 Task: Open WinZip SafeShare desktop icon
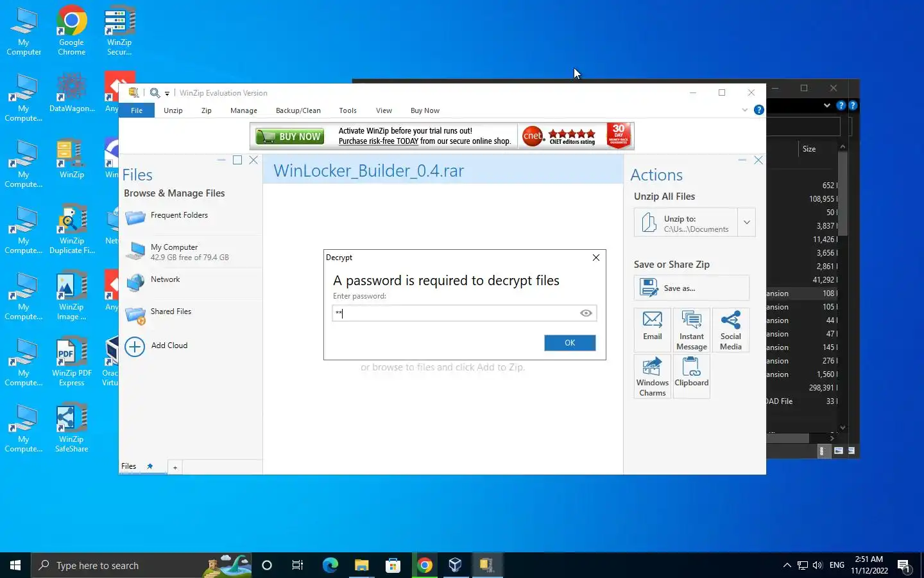point(71,428)
